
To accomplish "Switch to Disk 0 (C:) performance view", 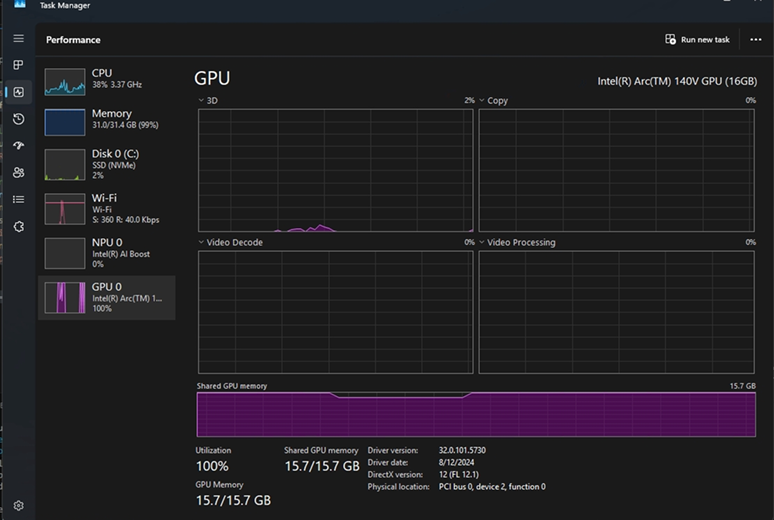I will click(x=106, y=164).
